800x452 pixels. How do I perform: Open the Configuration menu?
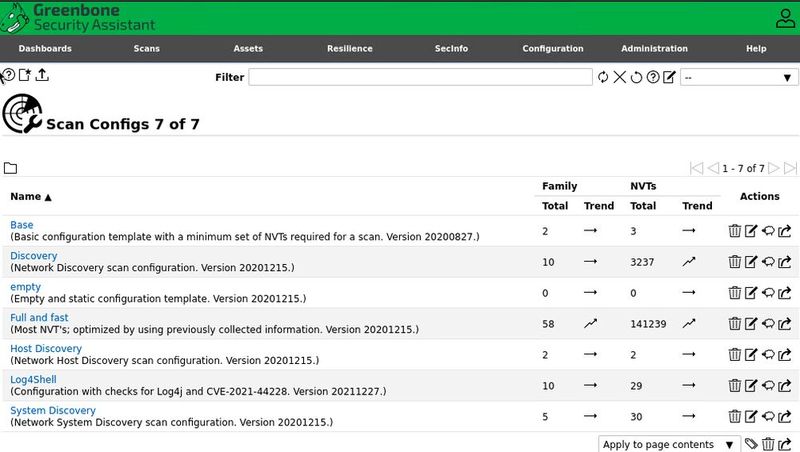[x=553, y=48]
